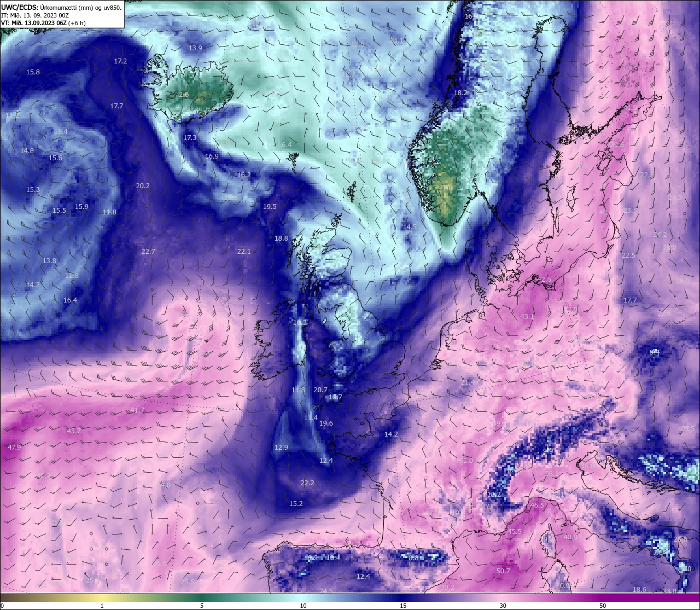Click the value 47.9 at the map edge
This screenshot has height=610, width=700.
pos(14,448)
